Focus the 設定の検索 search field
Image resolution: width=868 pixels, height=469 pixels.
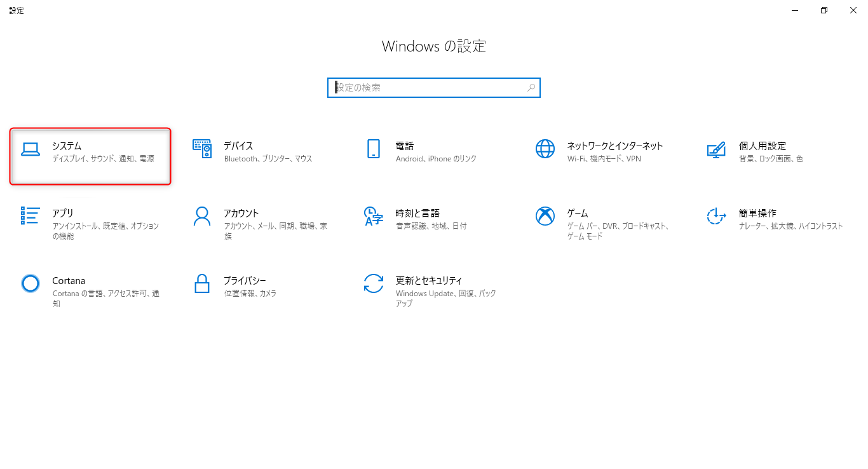[434, 88]
